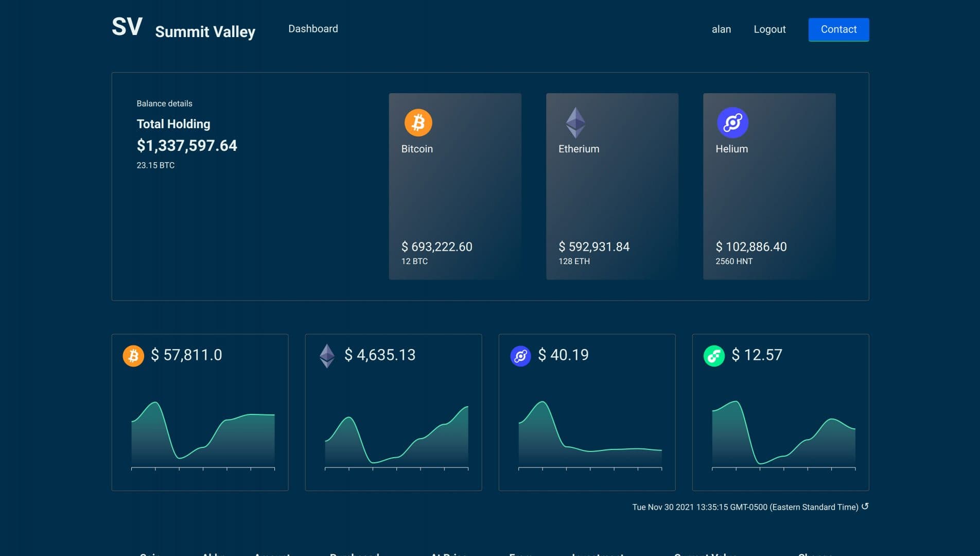Open the Summit Valley home link

(205, 31)
